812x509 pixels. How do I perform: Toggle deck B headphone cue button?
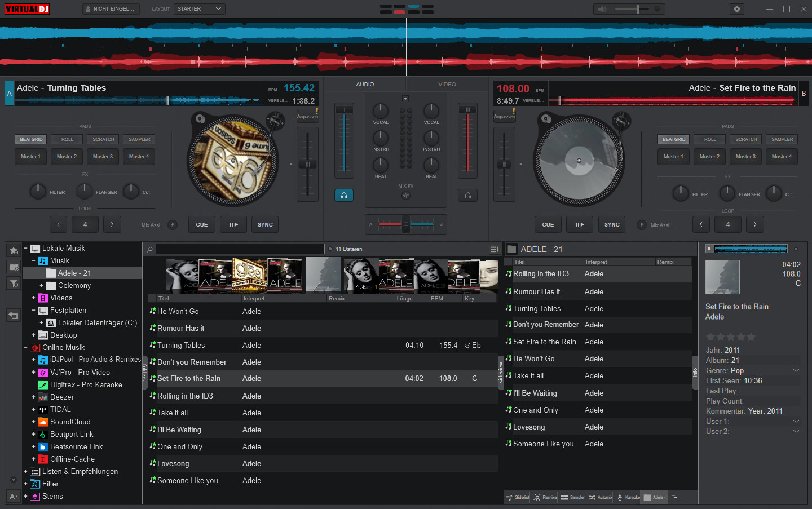467,195
